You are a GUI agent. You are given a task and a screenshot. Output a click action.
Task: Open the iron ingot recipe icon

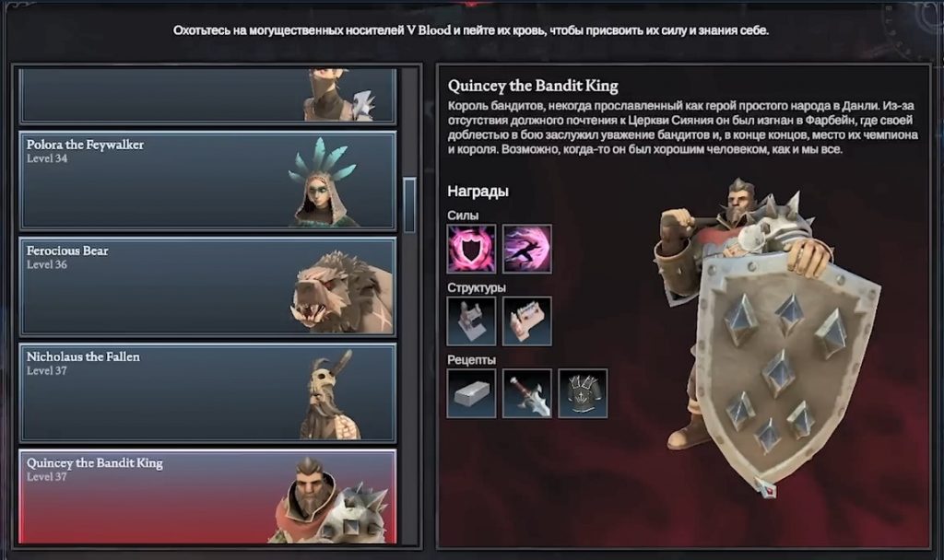click(x=471, y=393)
